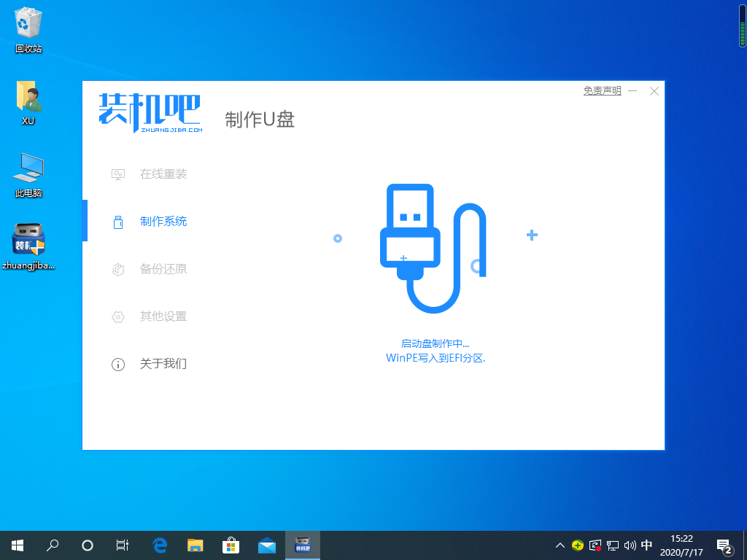The width and height of the screenshot is (747, 560).
Task: Click the blue progress dot beside the USB graphic
Action: 337,238
